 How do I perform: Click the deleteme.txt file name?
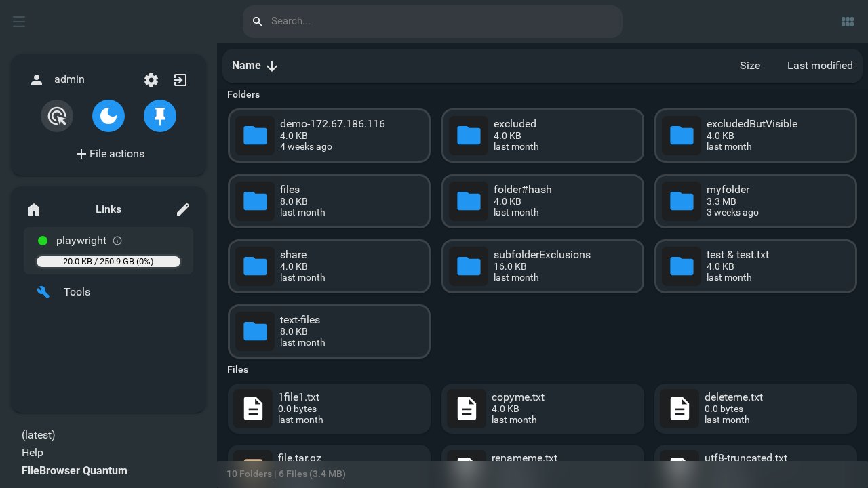tap(734, 397)
